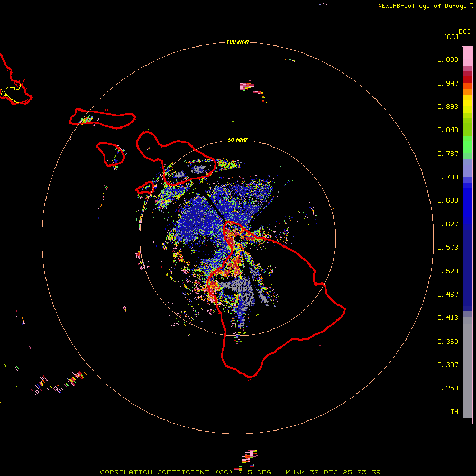
Task: Pick the olive green band near 0.840
Action: 467,126
